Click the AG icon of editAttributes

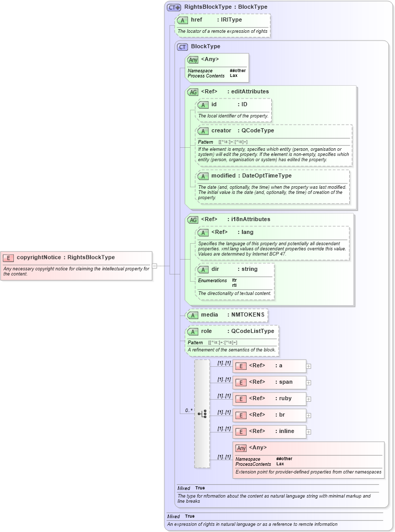(x=193, y=92)
